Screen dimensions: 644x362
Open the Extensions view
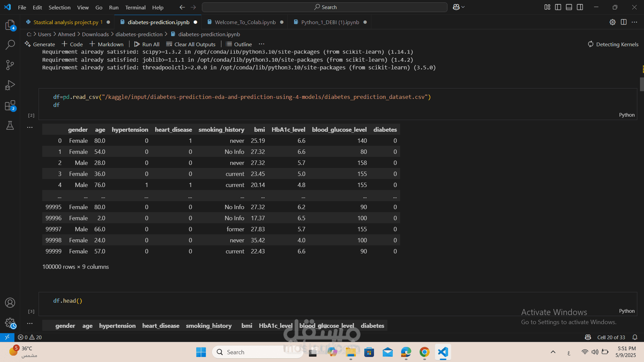10,106
